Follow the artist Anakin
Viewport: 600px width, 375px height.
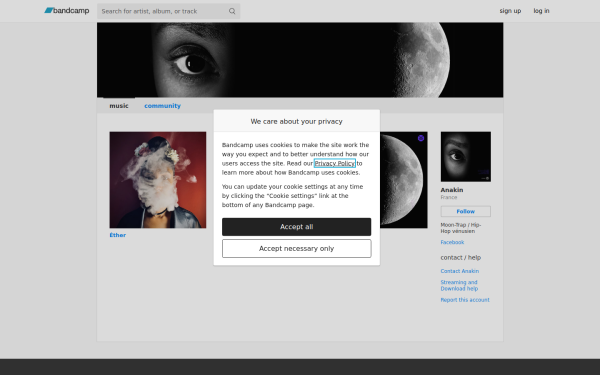[x=466, y=211]
